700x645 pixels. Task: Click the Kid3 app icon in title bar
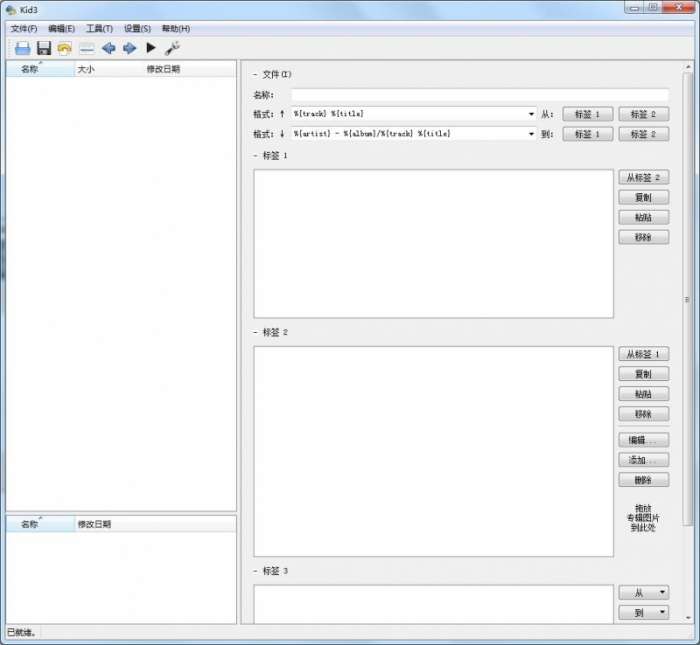coord(11,9)
